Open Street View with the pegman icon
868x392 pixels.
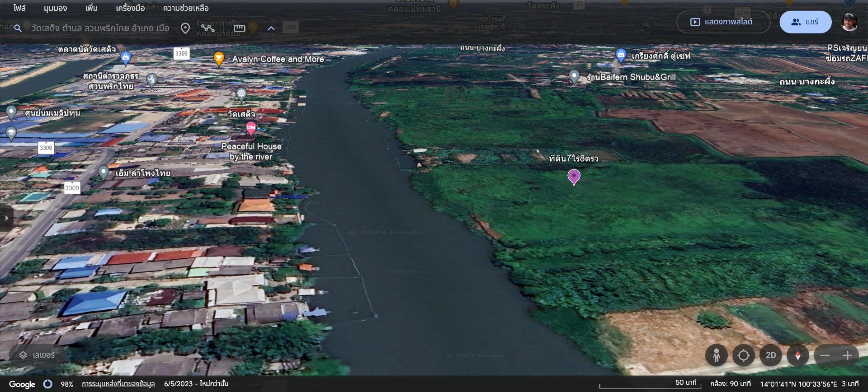(716, 355)
